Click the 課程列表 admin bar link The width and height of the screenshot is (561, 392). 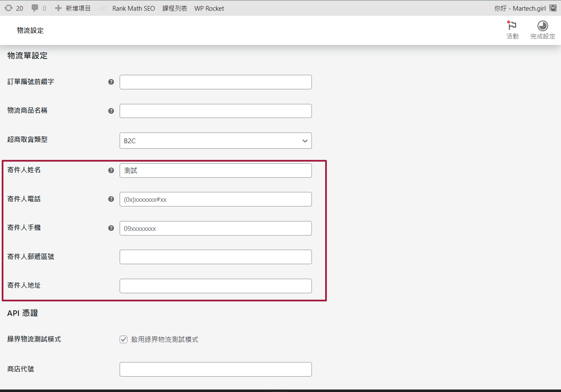[175, 8]
